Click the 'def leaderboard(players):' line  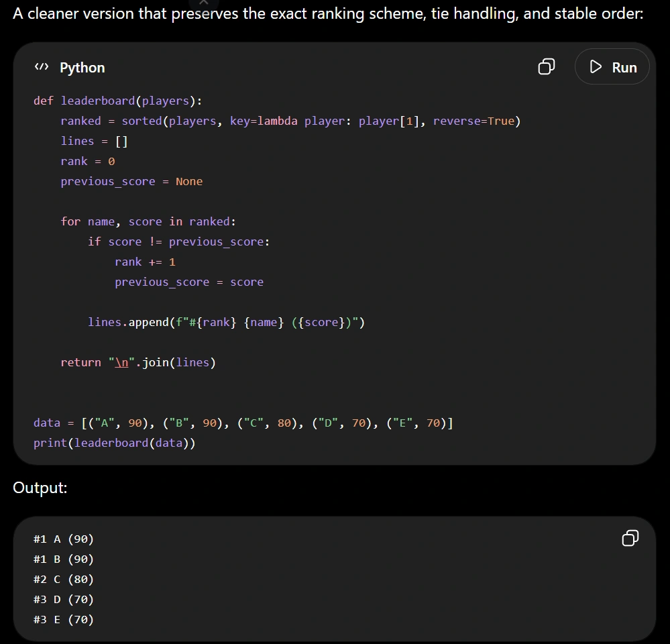[117, 101]
